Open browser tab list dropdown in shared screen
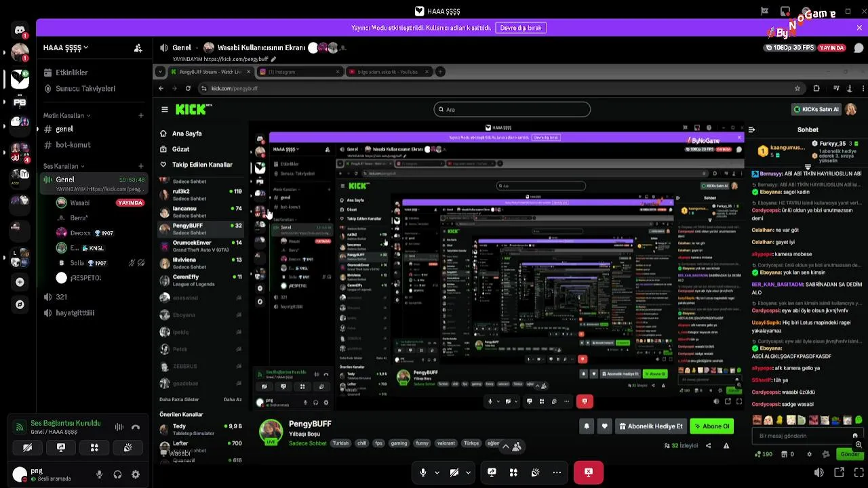 coord(160,72)
